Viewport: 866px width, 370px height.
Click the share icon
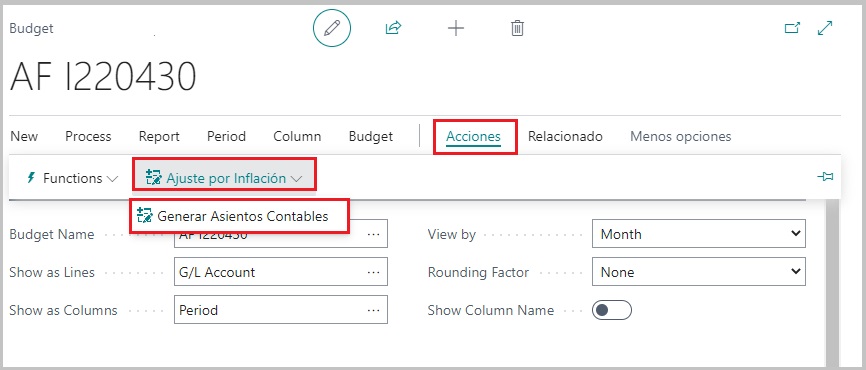point(393,28)
